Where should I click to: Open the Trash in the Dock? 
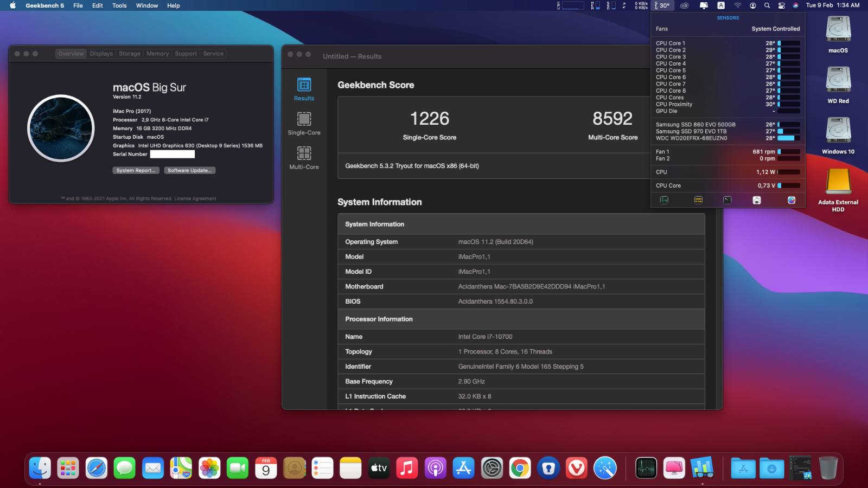tap(828, 468)
